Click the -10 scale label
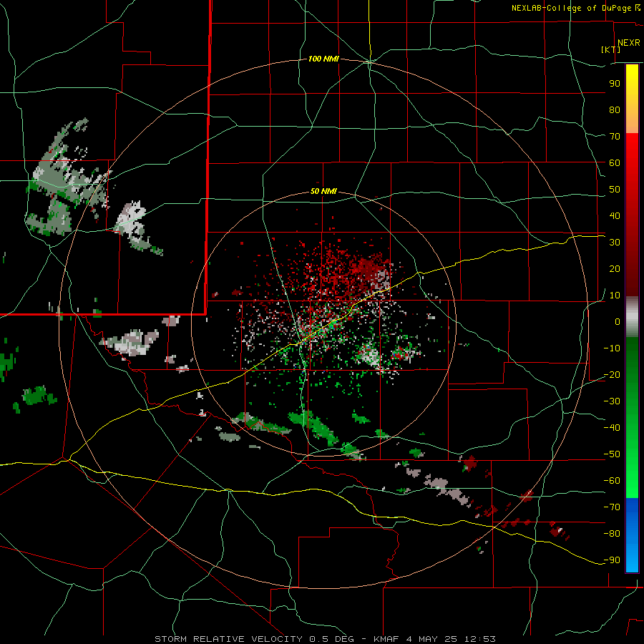 point(612,348)
